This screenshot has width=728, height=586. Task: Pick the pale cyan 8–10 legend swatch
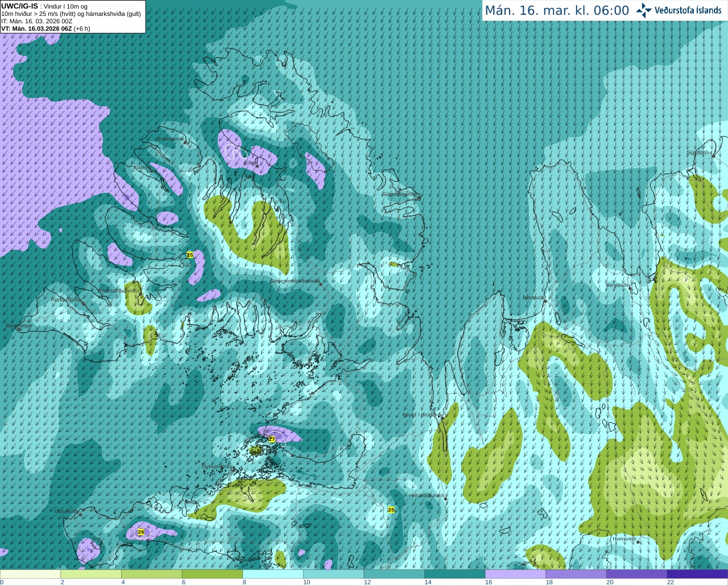pyautogui.click(x=273, y=574)
